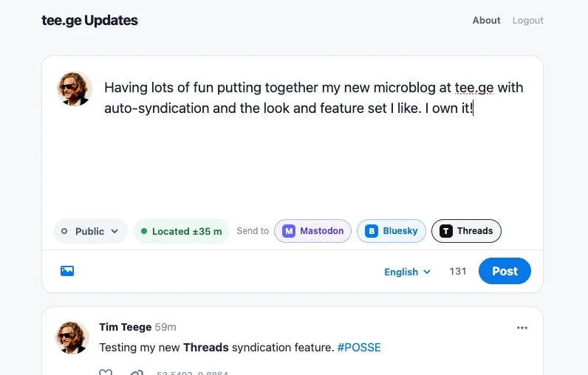Publish the update with the Post button
The height and width of the screenshot is (375, 588).
(505, 271)
